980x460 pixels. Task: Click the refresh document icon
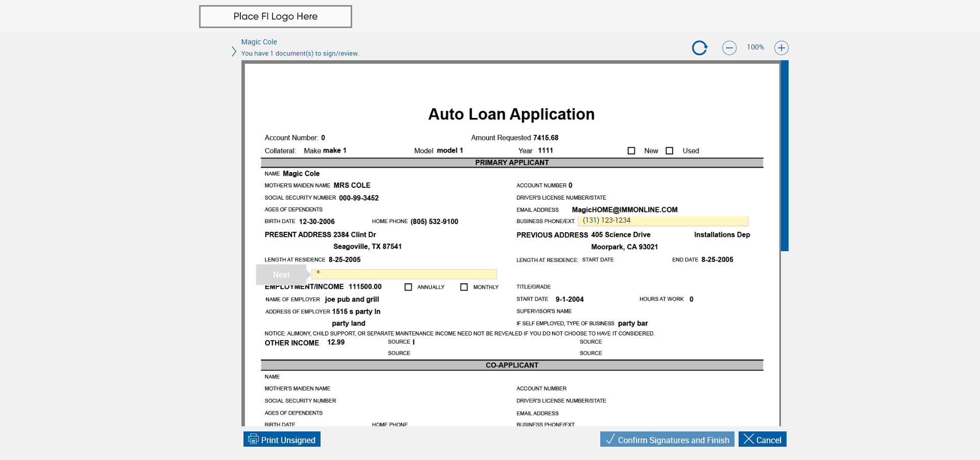[x=699, y=48]
